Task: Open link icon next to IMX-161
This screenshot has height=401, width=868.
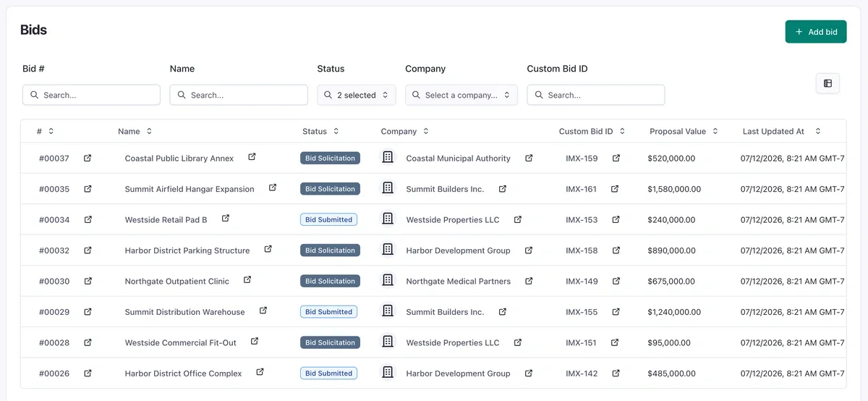Action: [x=615, y=189]
